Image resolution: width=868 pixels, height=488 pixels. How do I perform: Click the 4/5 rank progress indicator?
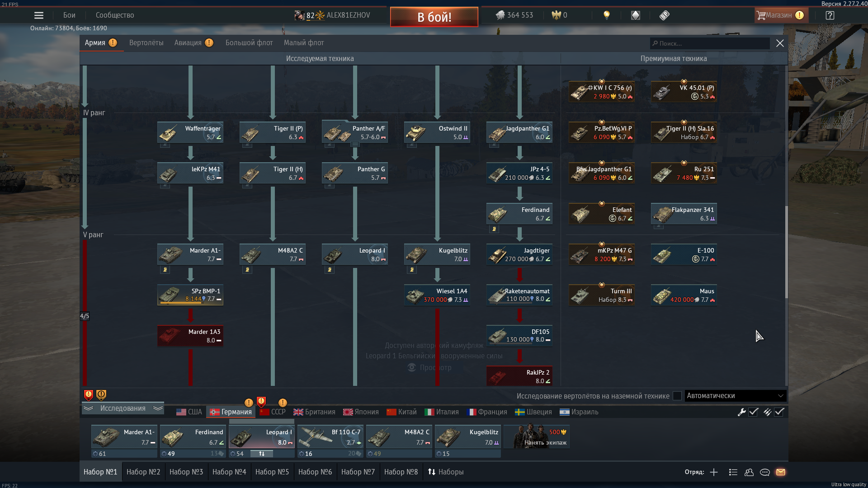tap(85, 316)
